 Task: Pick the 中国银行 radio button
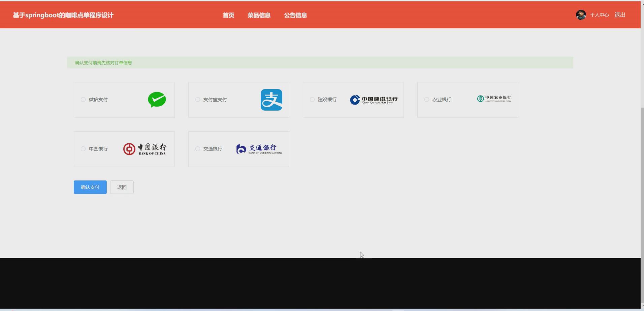83,149
